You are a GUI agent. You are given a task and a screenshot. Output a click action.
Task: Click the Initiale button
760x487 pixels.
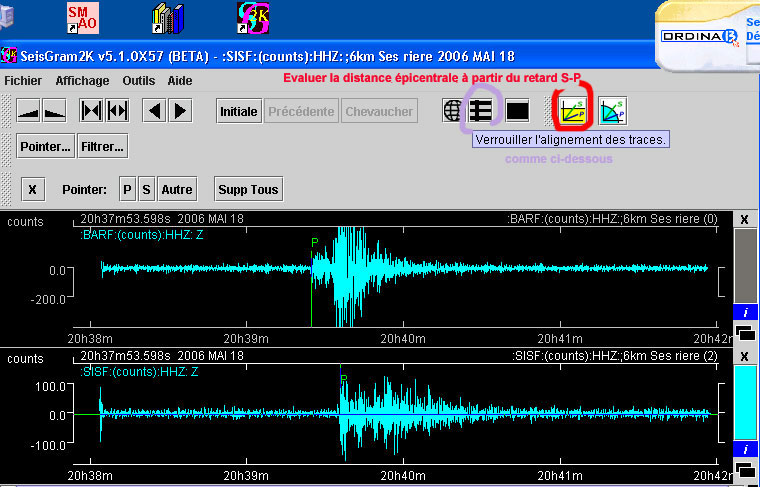click(x=239, y=111)
